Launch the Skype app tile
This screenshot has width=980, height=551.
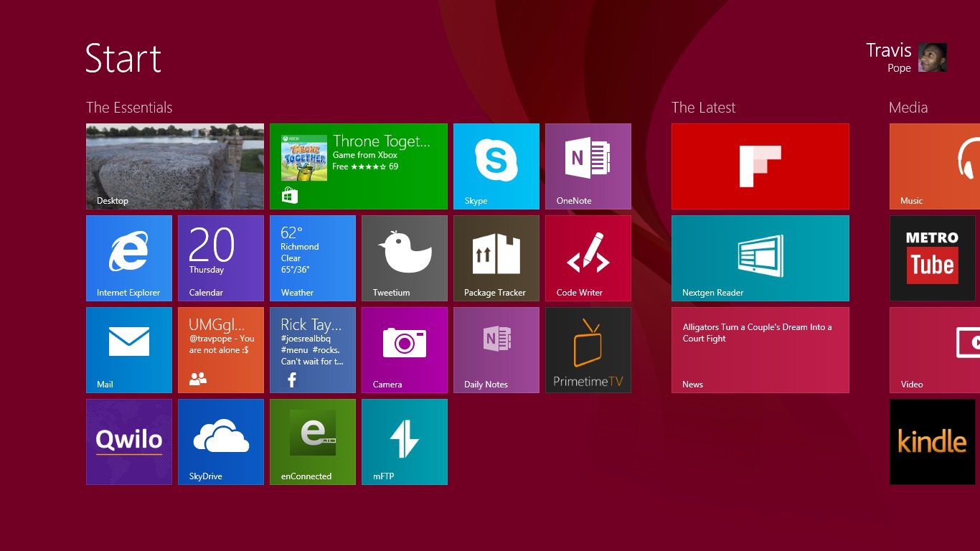coord(496,166)
